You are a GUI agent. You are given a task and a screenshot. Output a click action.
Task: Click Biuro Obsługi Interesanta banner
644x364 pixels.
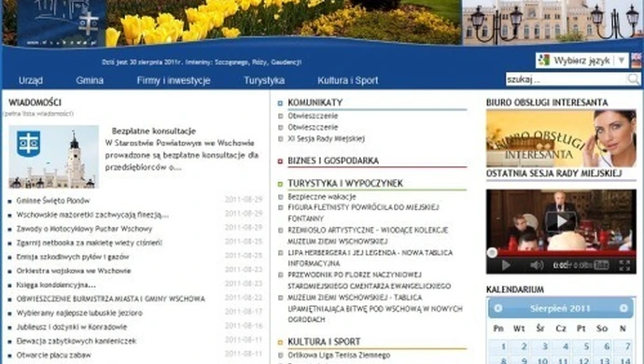pyautogui.click(x=561, y=138)
